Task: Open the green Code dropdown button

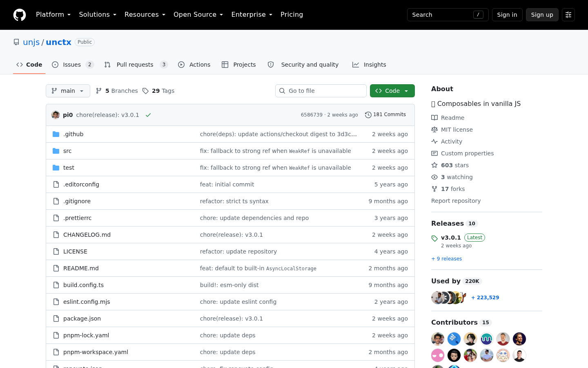Action: tap(392, 91)
